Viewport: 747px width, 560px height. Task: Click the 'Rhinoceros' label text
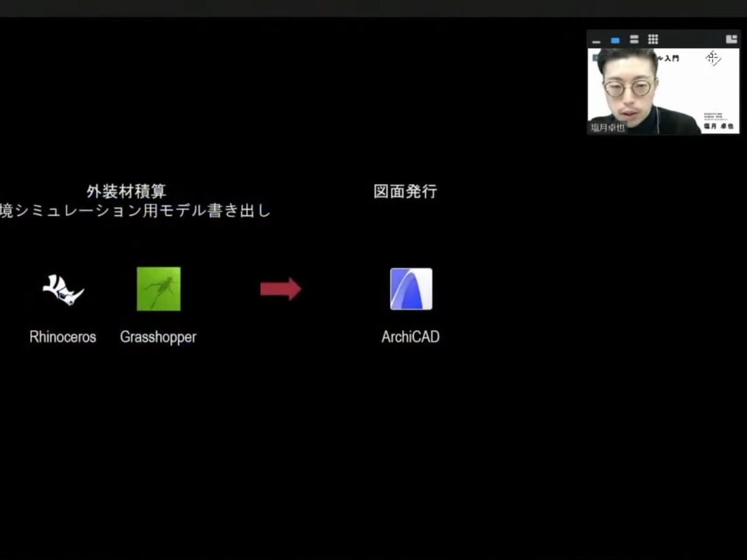coord(63,337)
